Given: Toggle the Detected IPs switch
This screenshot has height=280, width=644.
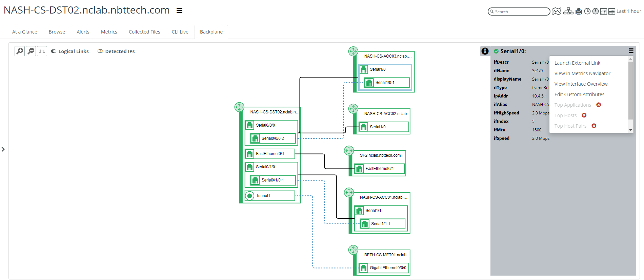Looking at the screenshot, I should coord(100,51).
